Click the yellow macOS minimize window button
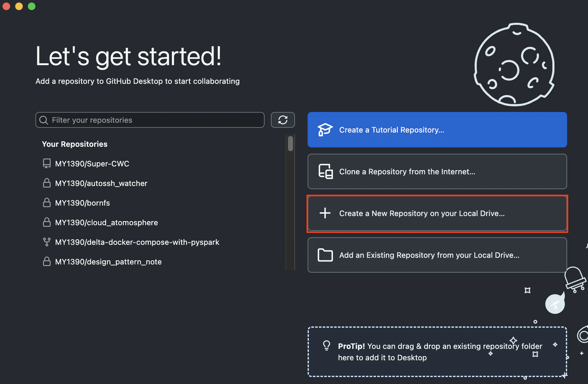Screen dimensions: 588x384 [19, 6]
